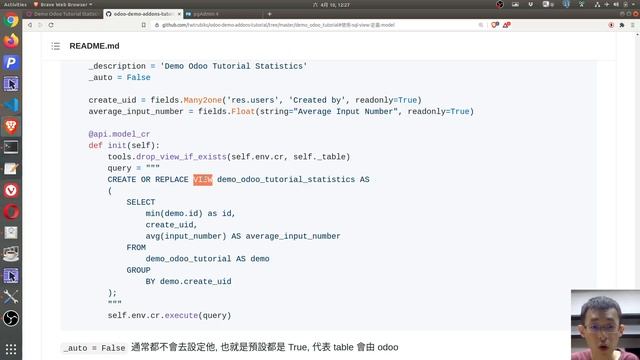
Task: Click the OBS tray icon in top bar
Action: tap(500, 4)
